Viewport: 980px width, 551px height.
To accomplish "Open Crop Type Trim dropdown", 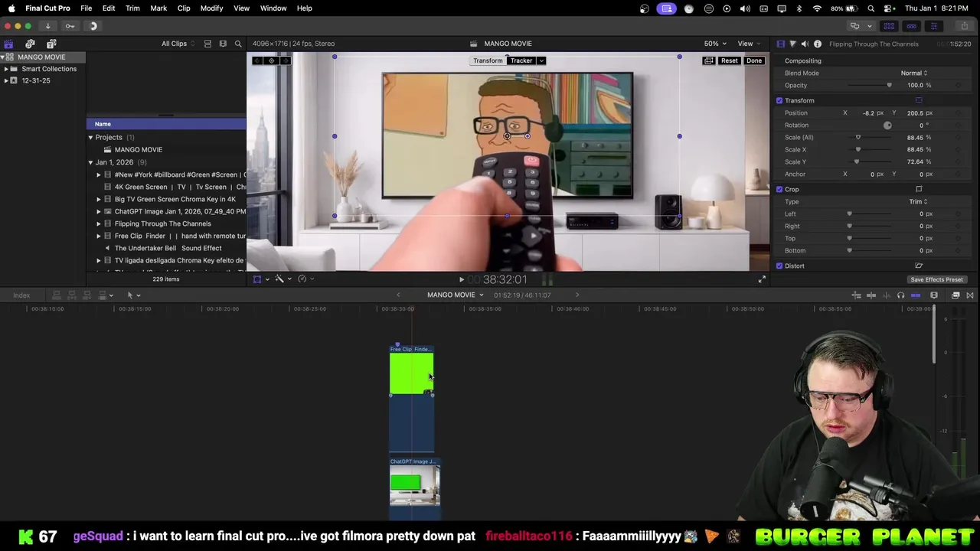I will click(x=918, y=201).
